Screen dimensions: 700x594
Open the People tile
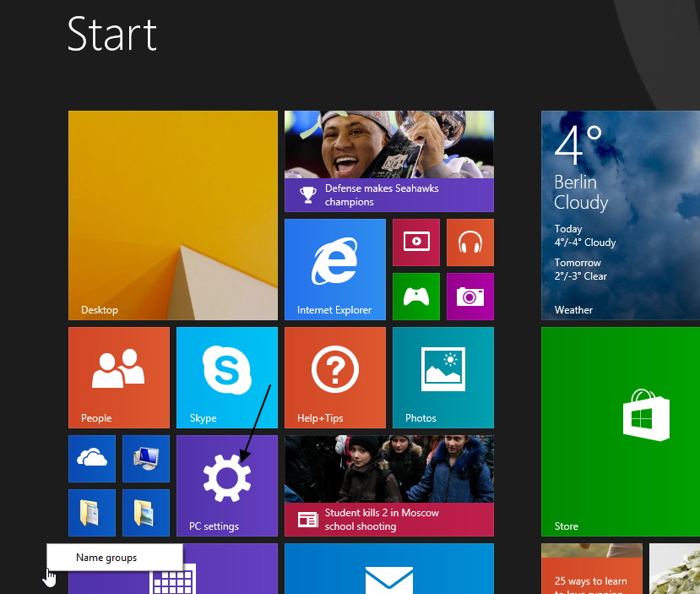tap(119, 378)
